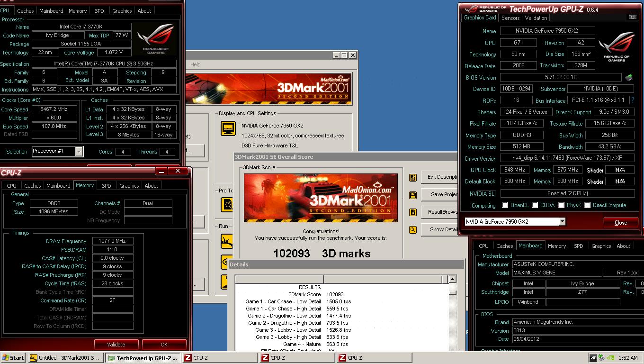Click the Validate button in CPU-Z Memory window

116,345
